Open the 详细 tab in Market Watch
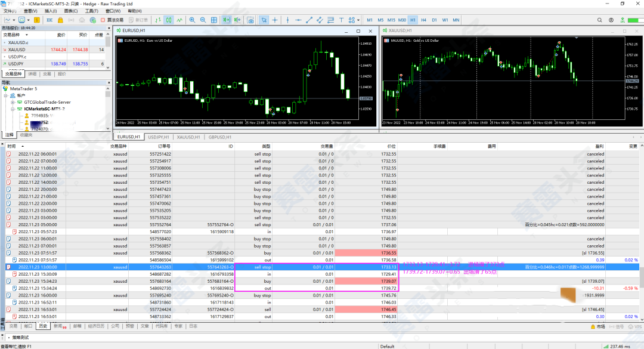The image size is (644, 349). pos(32,74)
